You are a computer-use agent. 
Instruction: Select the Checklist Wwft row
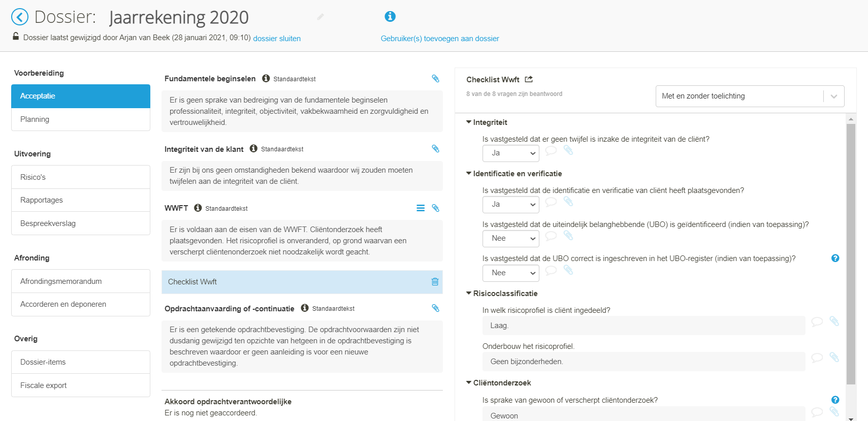coord(302,282)
